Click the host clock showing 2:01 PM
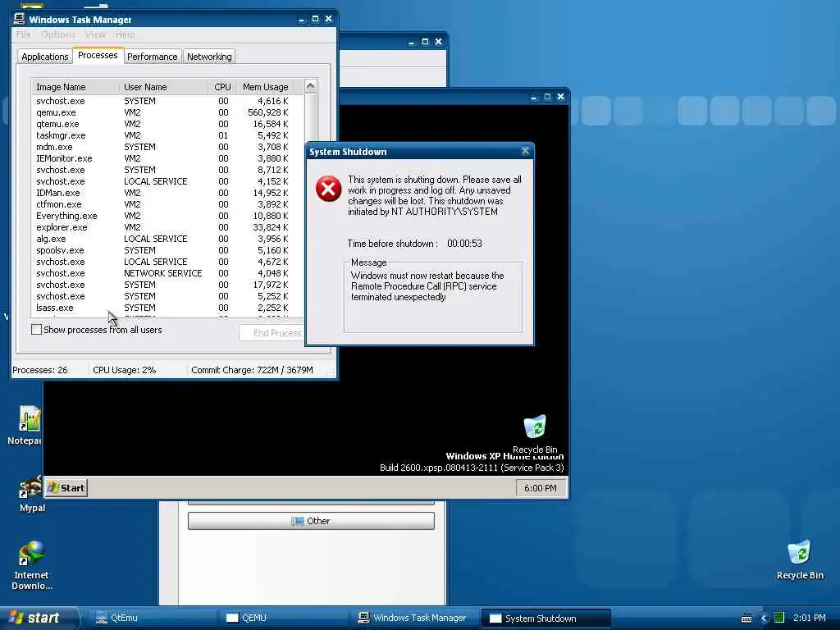The image size is (840, 630). tap(809, 619)
